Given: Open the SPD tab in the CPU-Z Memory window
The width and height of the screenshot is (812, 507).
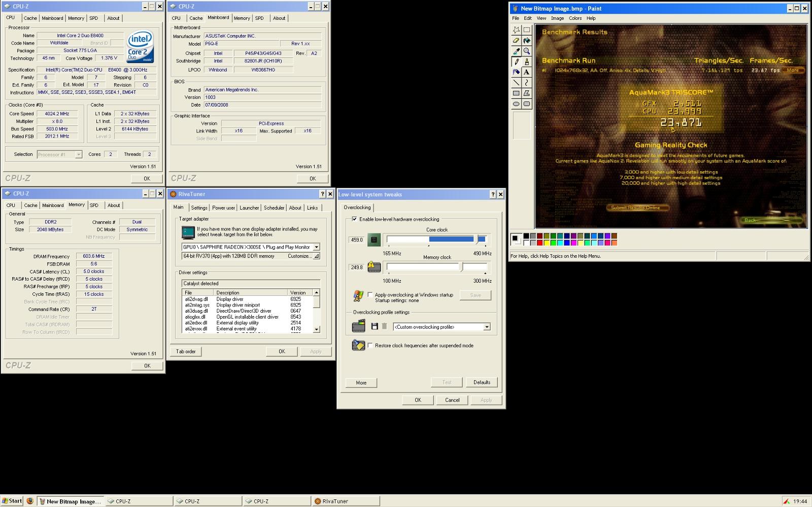Looking at the screenshot, I should pyautogui.click(x=94, y=205).
